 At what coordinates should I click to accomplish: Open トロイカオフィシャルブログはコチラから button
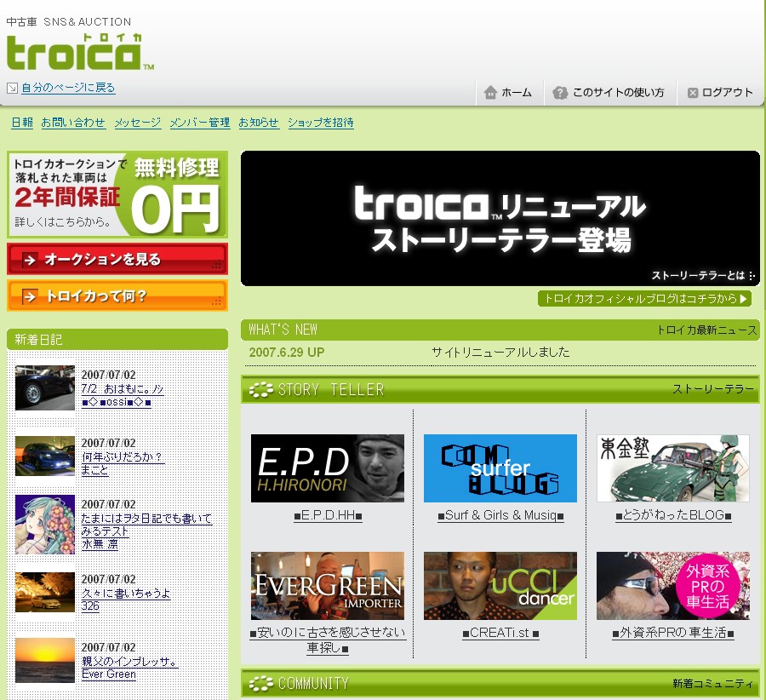[644, 299]
